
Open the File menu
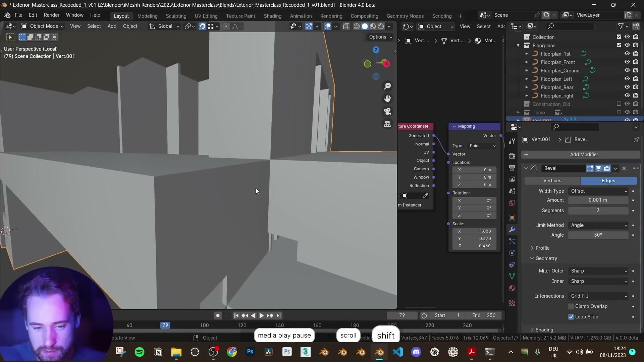(x=18, y=15)
